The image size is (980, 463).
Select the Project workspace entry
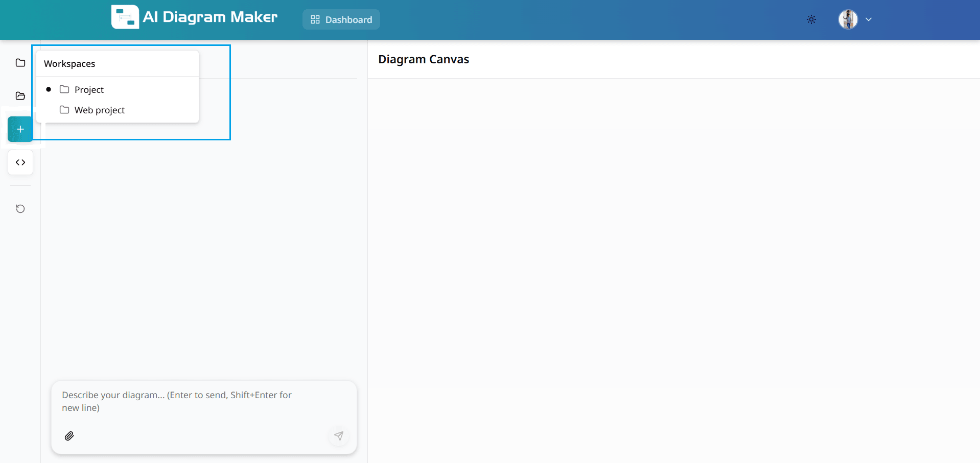89,90
